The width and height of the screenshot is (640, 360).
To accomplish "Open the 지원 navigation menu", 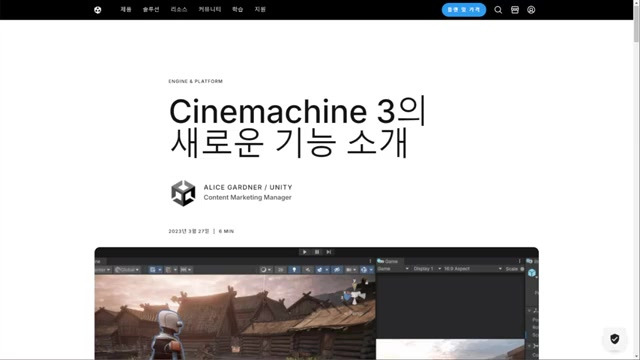I will [260, 9].
